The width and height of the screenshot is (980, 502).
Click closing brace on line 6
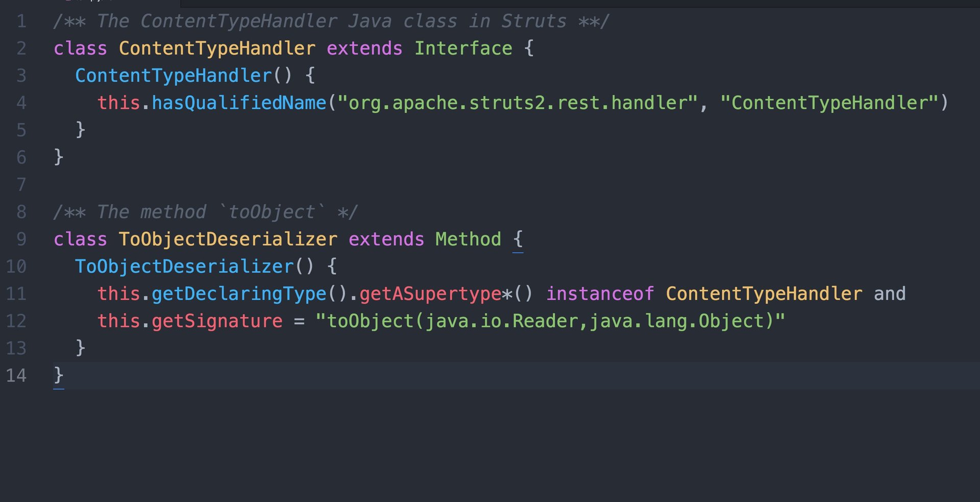(59, 157)
